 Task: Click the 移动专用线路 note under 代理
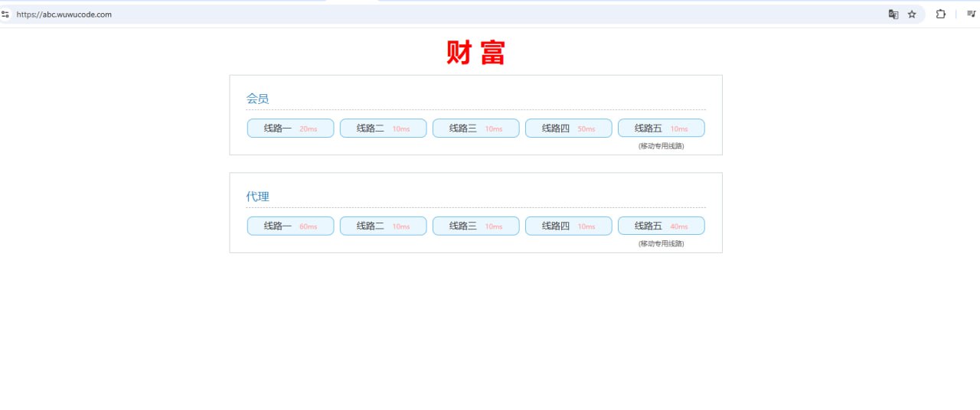point(661,244)
